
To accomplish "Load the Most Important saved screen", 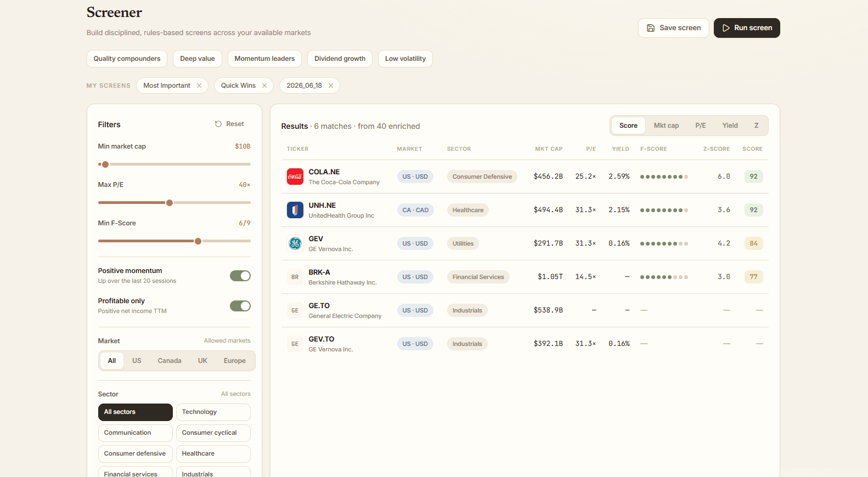I will tap(167, 86).
